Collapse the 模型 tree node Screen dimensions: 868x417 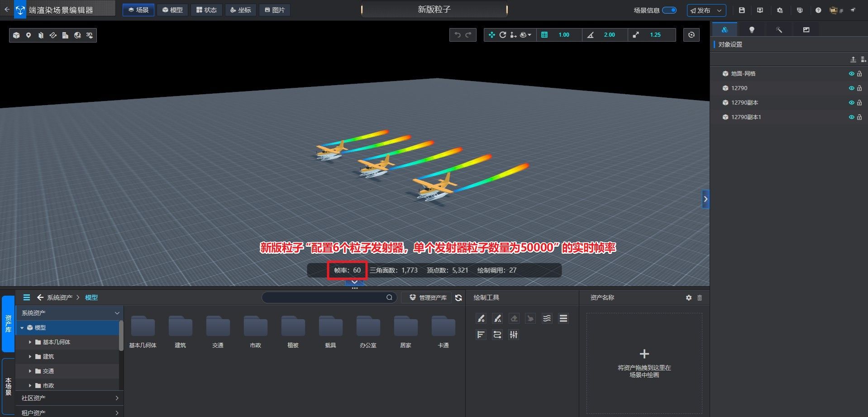point(22,327)
